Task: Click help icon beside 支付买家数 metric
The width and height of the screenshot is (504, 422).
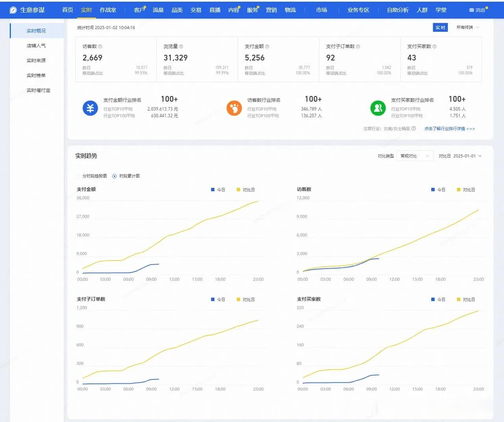Action: (435, 46)
